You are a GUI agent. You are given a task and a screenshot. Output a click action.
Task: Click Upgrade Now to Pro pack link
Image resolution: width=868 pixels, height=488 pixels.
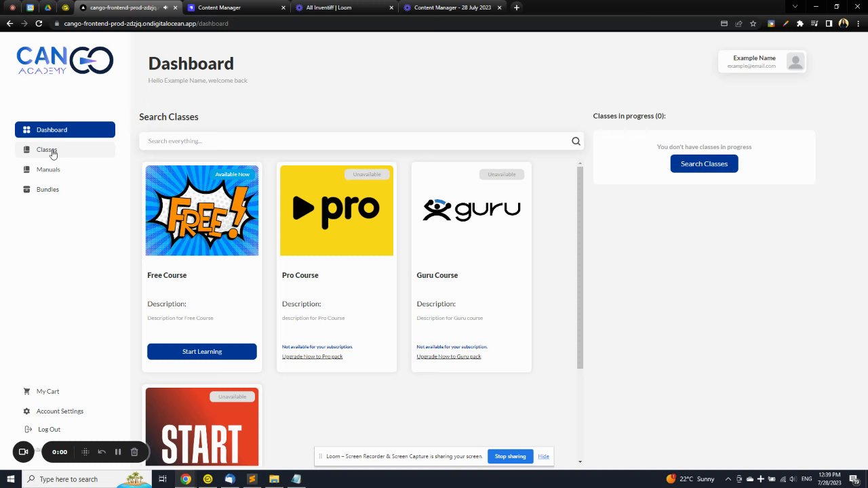point(313,357)
